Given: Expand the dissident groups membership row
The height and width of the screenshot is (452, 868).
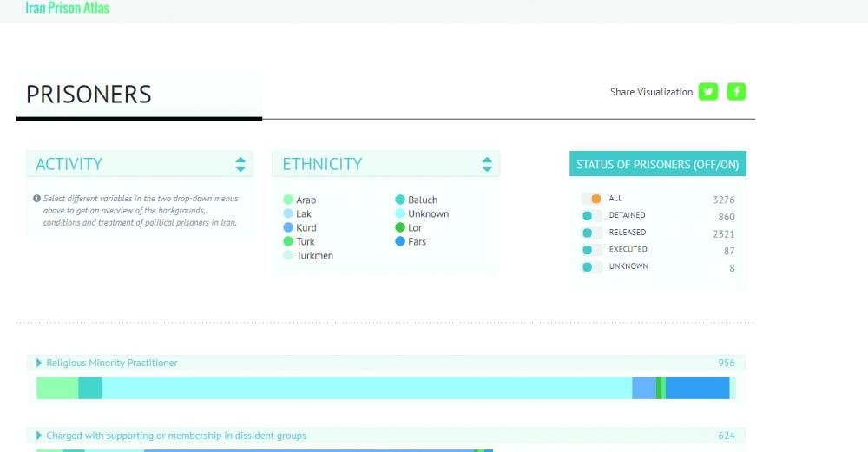Looking at the screenshot, I should click(x=39, y=436).
